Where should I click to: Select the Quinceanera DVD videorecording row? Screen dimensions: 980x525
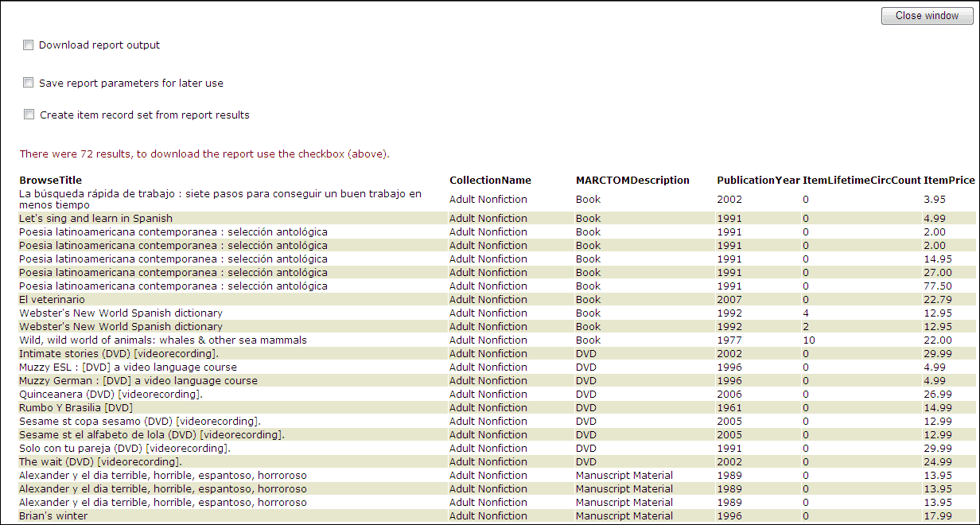pyautogui.click(x=111, y=395)
